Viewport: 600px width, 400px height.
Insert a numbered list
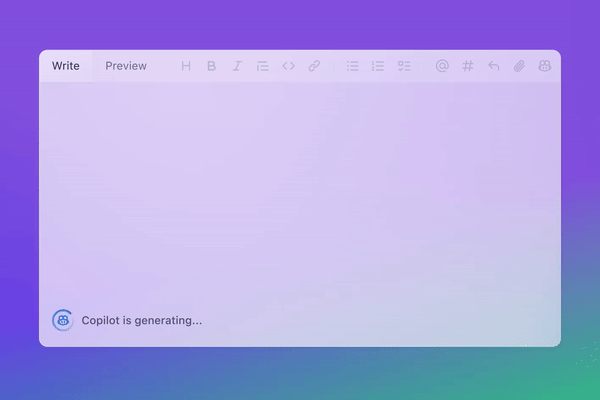(378, 66)
